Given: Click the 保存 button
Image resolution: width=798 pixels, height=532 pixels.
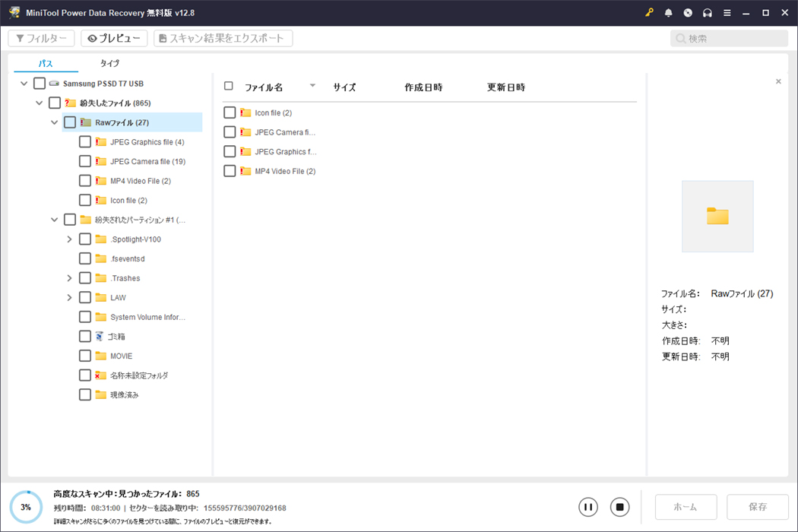Looking at the screenshot, I should [757, 506].
